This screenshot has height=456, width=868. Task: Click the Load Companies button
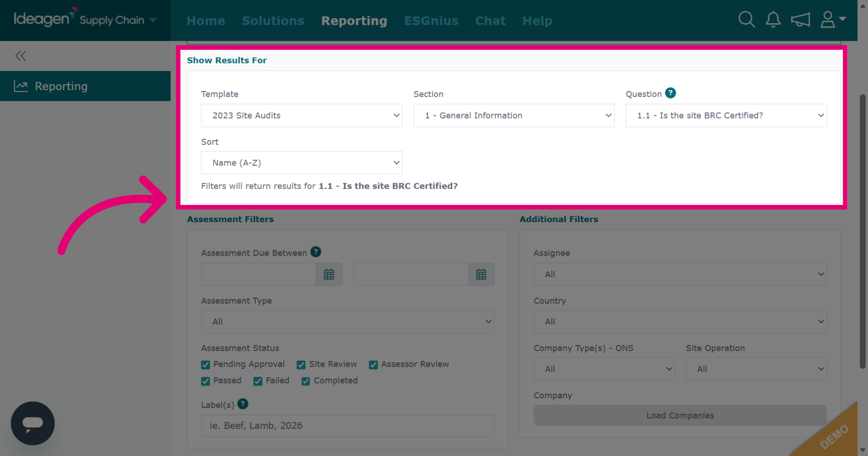coord(680,415)
